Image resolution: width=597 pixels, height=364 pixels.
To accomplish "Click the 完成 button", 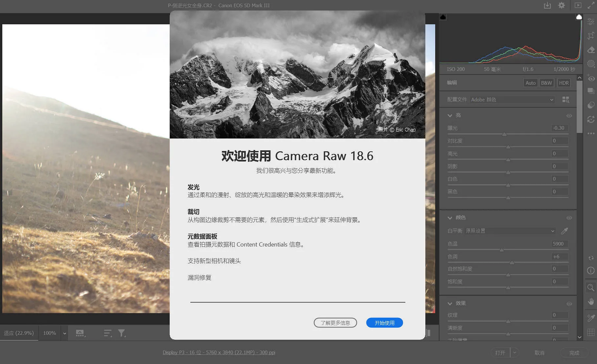I will pyautogui.click(x=574, y=353).
